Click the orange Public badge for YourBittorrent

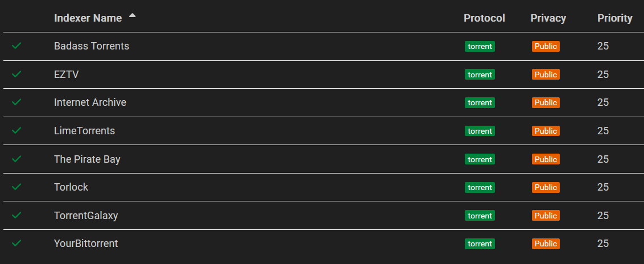[546, 244]
